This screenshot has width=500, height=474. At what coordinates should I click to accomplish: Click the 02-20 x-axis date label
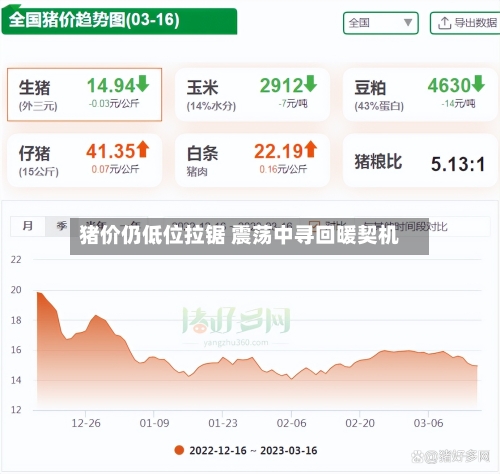[x=360, y=423]
